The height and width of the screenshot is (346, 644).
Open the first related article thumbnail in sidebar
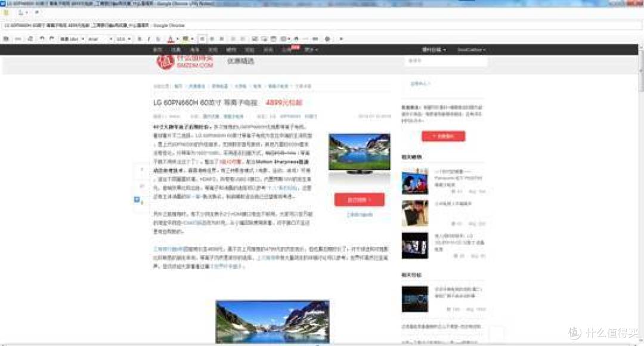(415, 182)
